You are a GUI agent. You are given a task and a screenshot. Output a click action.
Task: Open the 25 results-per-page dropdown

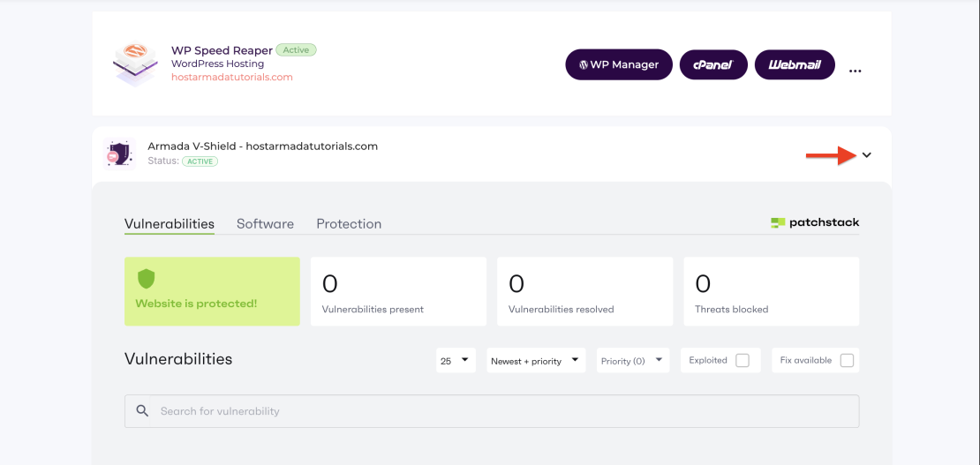point(456,360)
